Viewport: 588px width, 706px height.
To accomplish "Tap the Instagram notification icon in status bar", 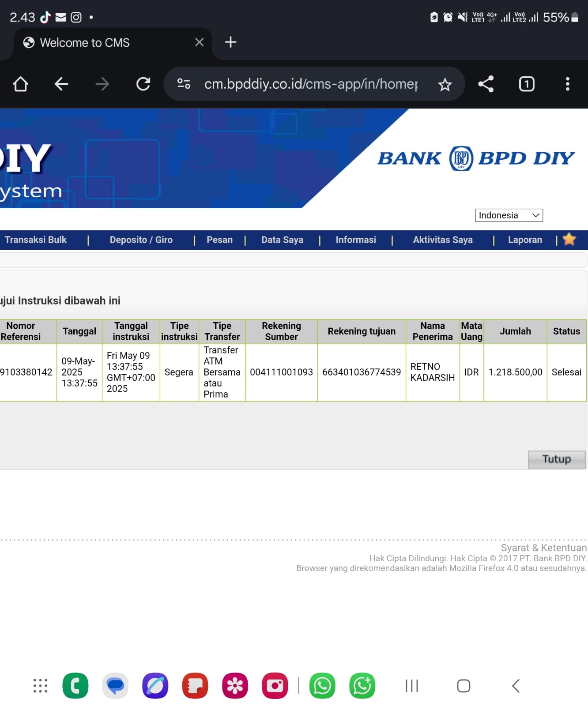I will pos(76,17).
